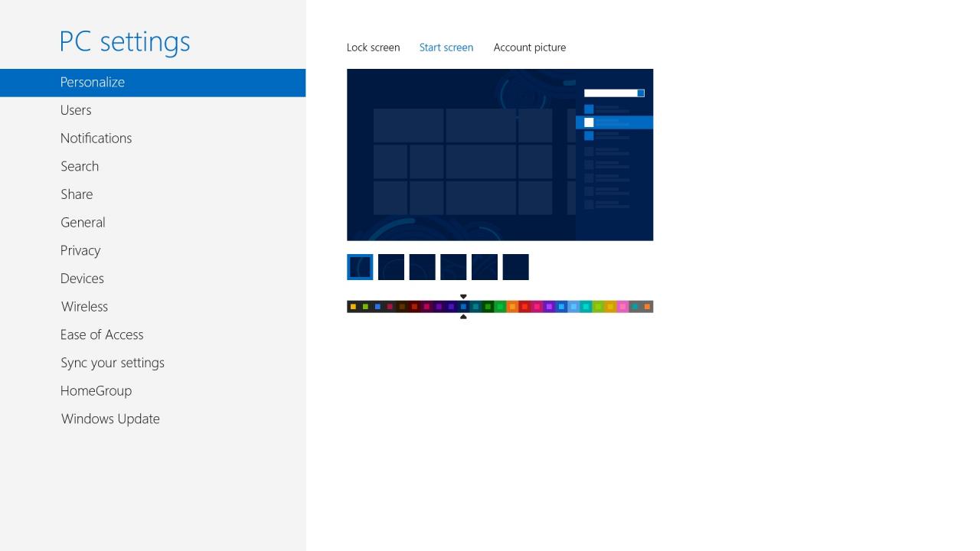Image resolution: width=980 pixels, height=551 pixels.
Task: Pick dark gray swatch with blue accent
Action: (x=377, y=307)
